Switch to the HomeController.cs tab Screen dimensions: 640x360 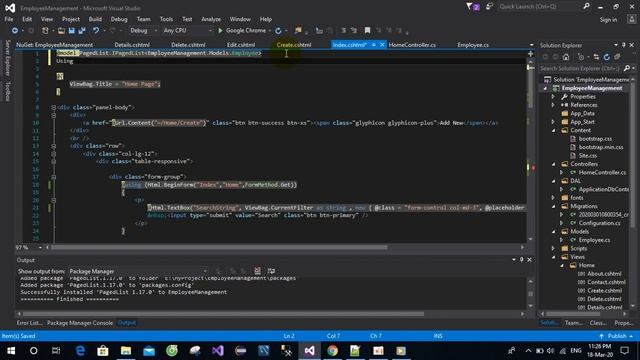click(x=412, y=45)
